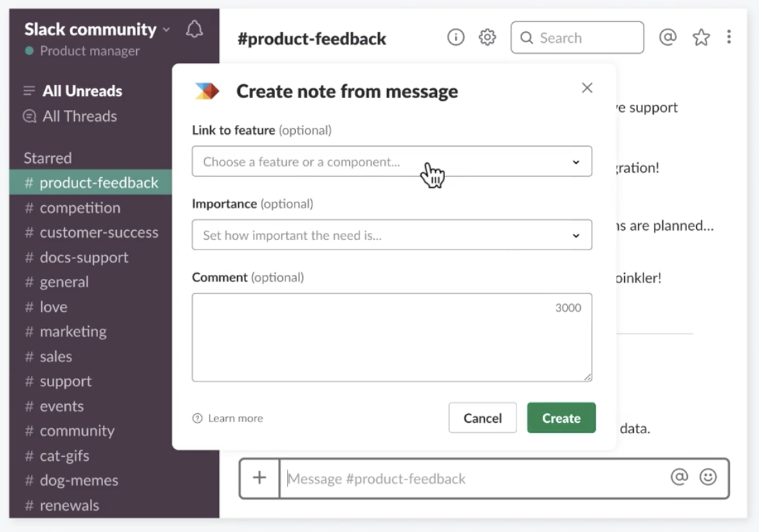Expand the Slack community workspace menu

[x=97, y=30]
